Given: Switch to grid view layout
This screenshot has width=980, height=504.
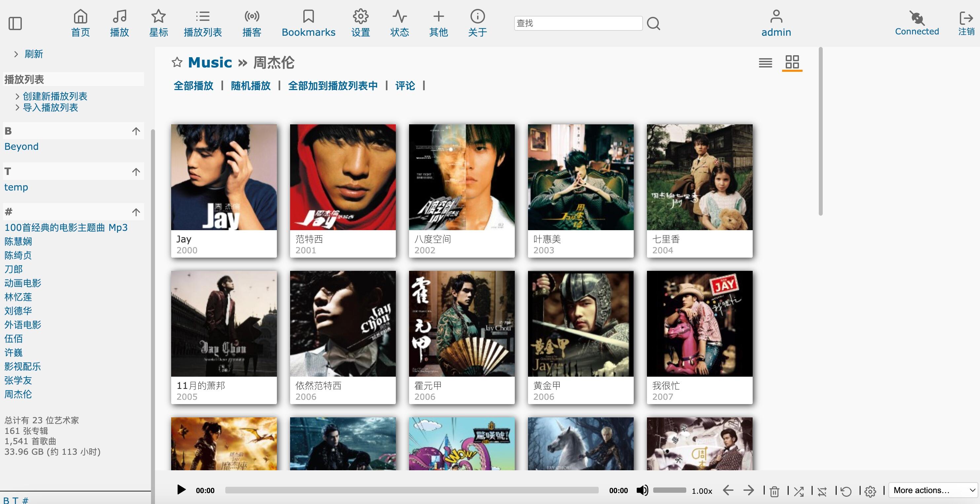Looking at the screenshot, I should pyautogui.click(x=792, y=62).
